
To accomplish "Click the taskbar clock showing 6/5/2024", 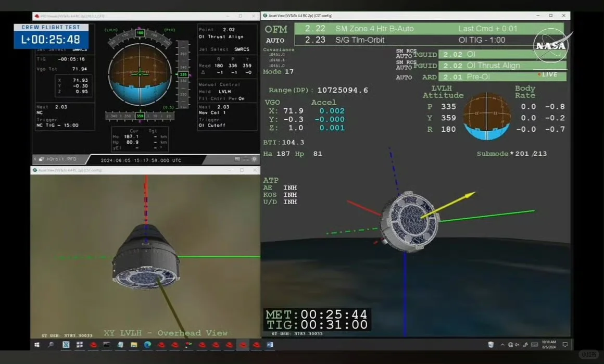I will 548,344.
